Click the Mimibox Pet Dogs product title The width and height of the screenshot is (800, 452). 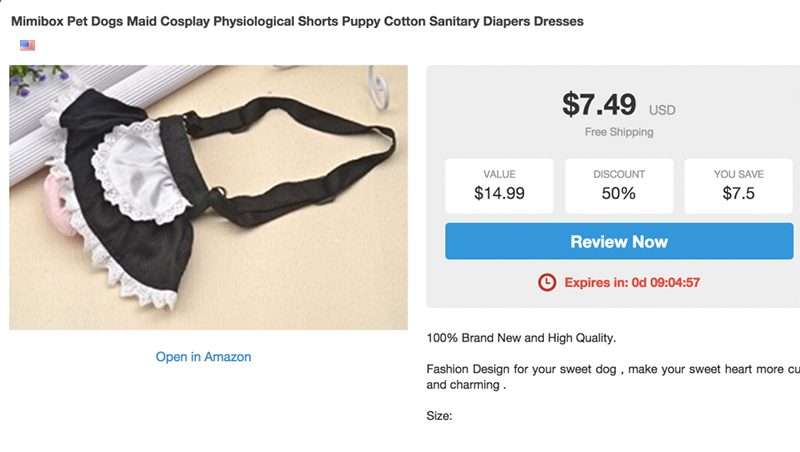297,21
